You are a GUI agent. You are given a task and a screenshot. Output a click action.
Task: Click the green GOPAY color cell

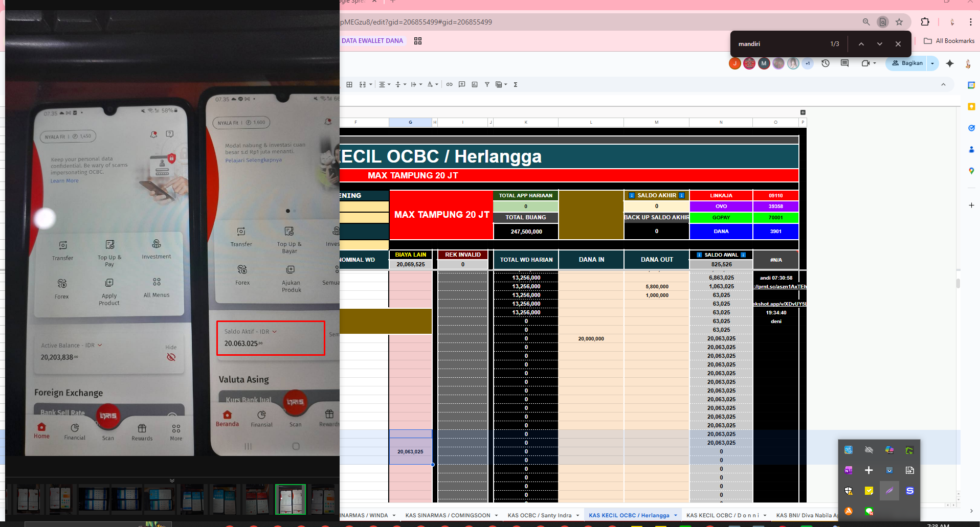pyautogui.click(x=721, y=218)
